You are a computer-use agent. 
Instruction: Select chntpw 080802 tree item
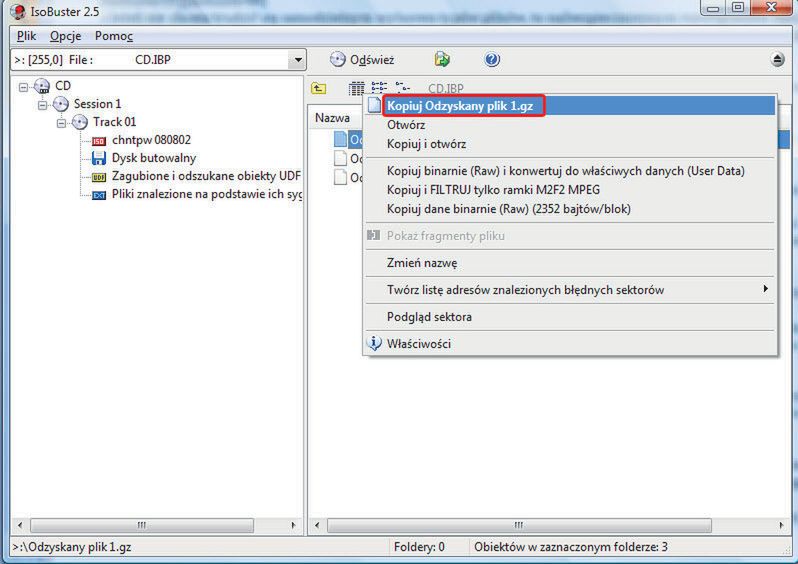(151, 140)
